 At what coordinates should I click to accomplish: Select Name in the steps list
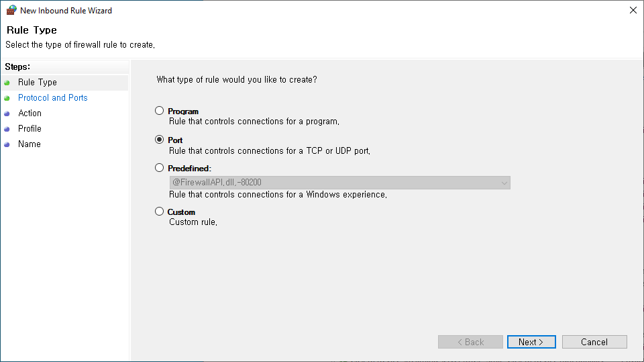[x=30, y=144]
